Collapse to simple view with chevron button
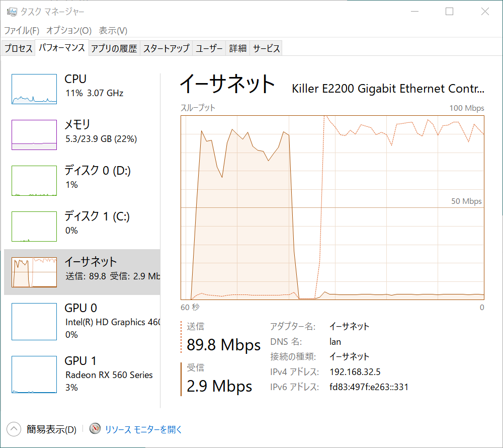This screenshot has width=503, height=448. (14, 429)
